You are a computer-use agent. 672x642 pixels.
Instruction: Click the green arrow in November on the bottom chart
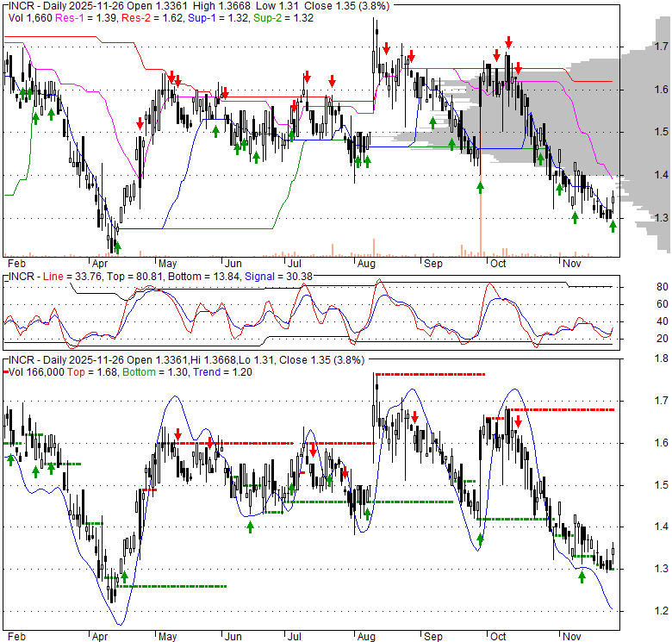click(x=582, y=577)
